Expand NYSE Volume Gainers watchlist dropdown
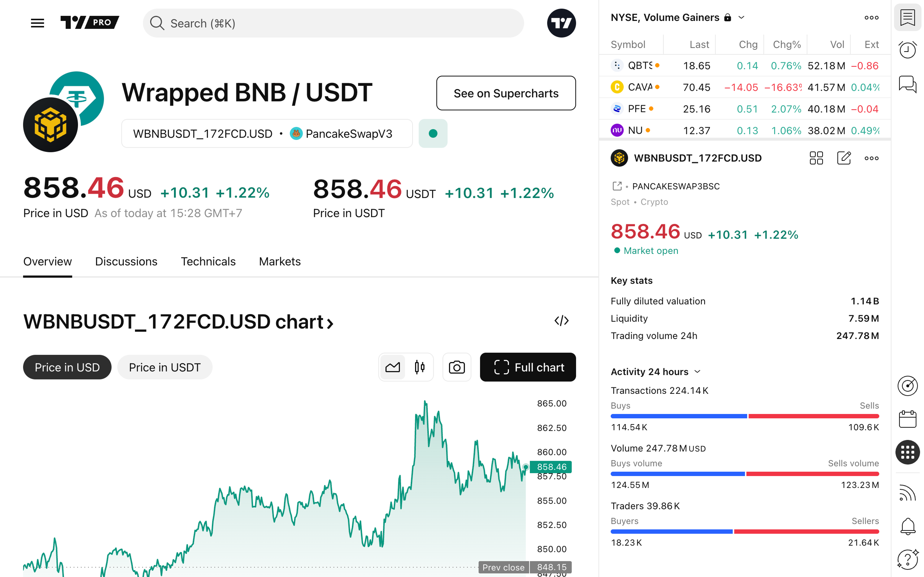924x577 pixels. pos(741,18)
